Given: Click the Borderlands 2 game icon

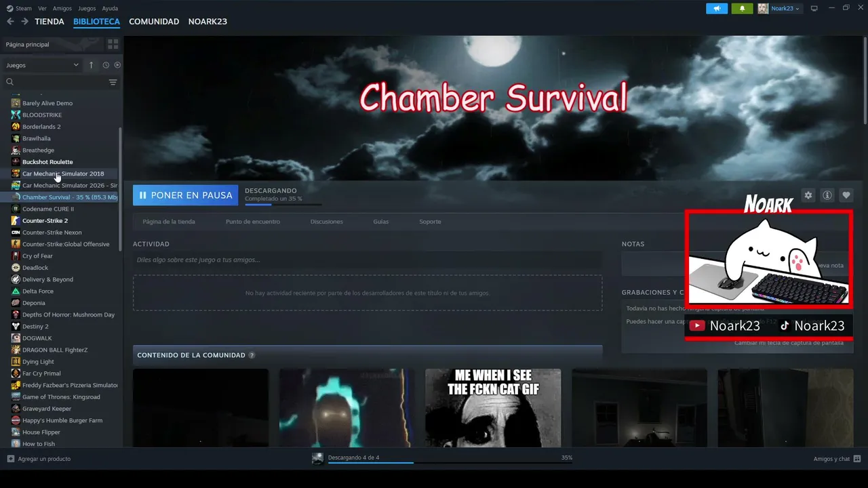Looking at the screenshot, I should pos(16,127).
